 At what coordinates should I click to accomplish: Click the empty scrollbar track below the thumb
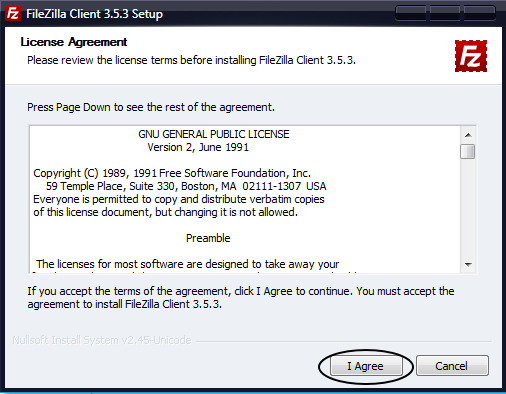[468, 208]
